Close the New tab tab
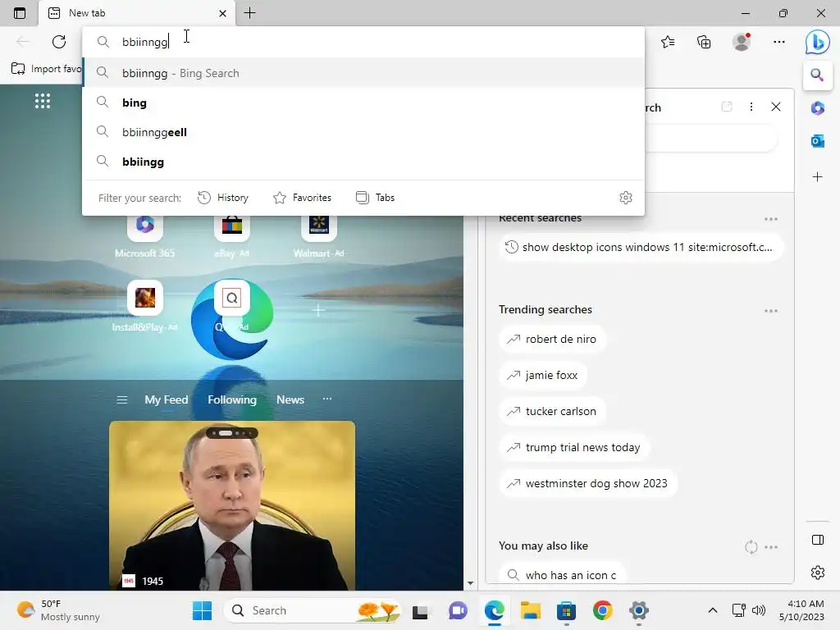 pos(222,13)
